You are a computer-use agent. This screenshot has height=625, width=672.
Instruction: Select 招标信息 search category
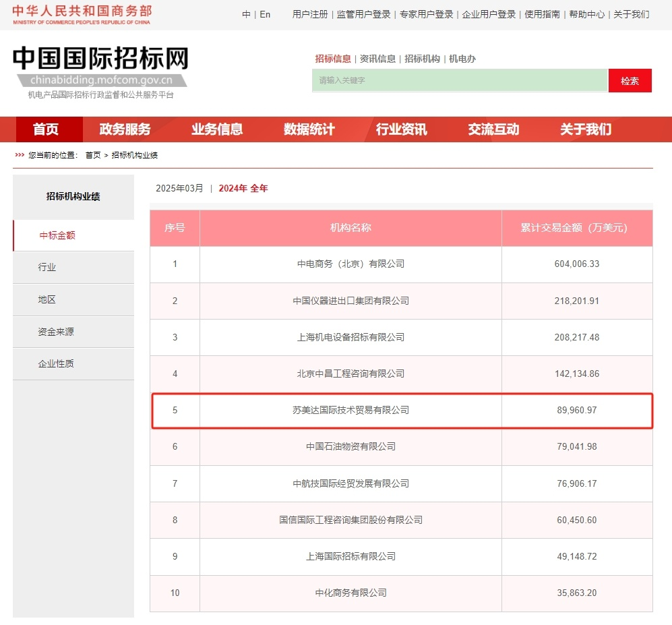(x=333, y=59)
